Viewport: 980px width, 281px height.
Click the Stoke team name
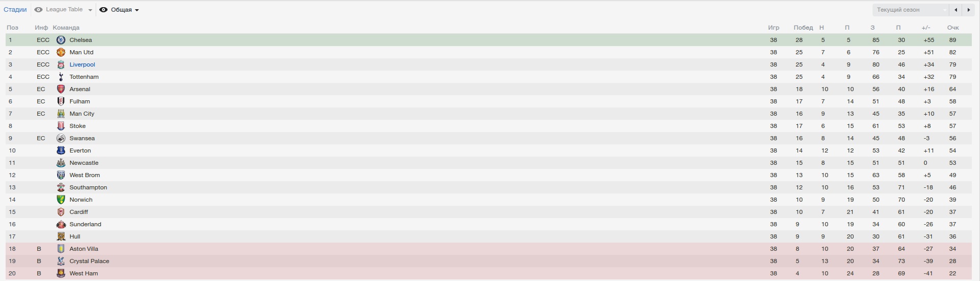[x=77, y=126]
